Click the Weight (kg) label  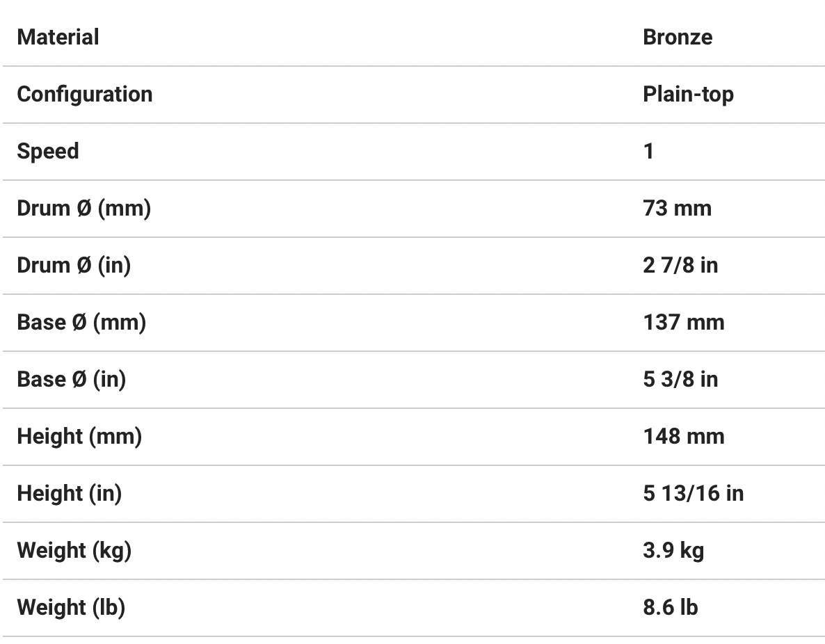tap(74, 550)
